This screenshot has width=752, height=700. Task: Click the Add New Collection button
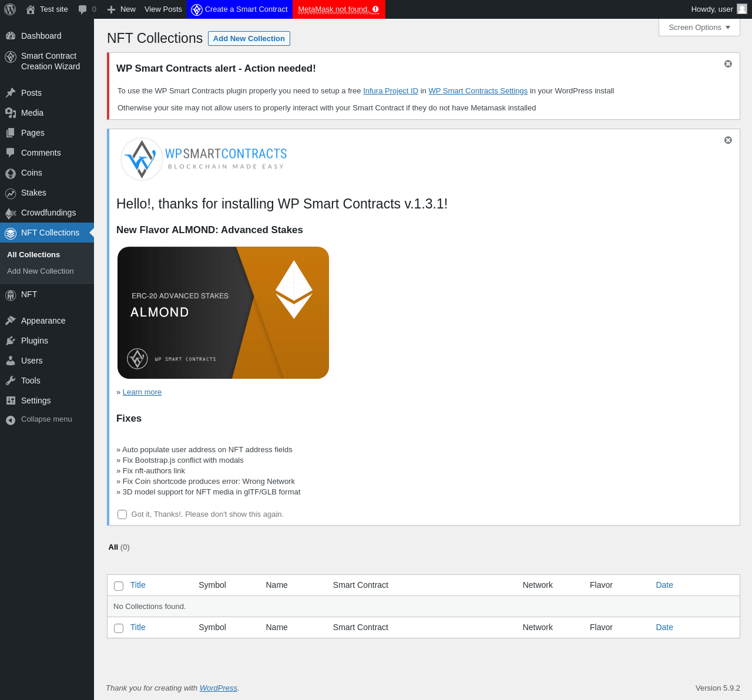[x=249, y=38]
